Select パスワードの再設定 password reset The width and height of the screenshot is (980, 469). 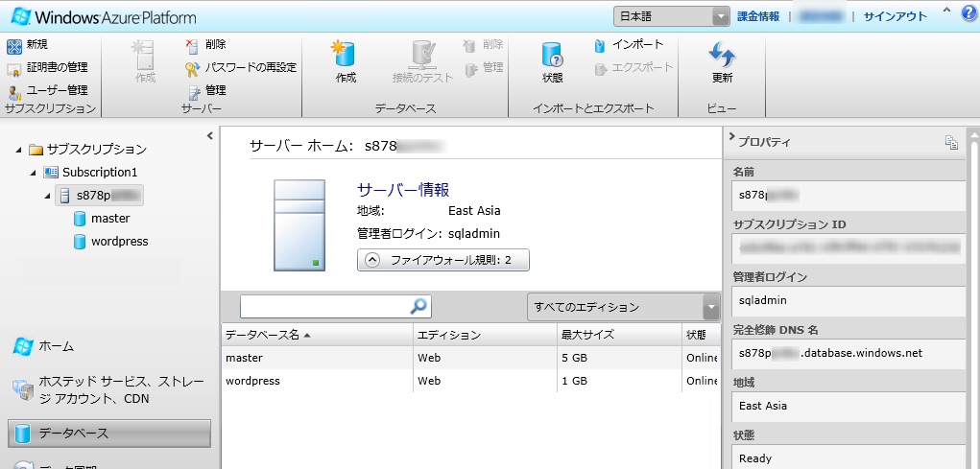pyautogui.click(x=241, y=67)
